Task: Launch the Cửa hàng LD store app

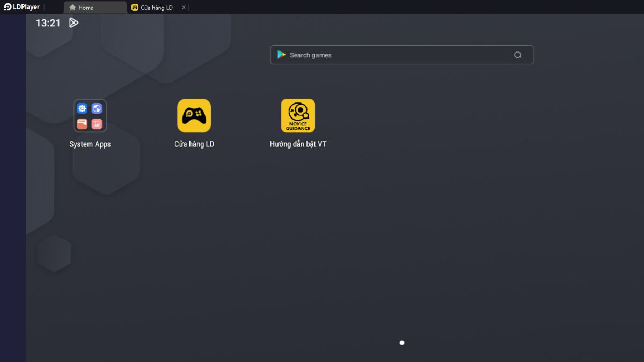Action: tap(194, 115)
